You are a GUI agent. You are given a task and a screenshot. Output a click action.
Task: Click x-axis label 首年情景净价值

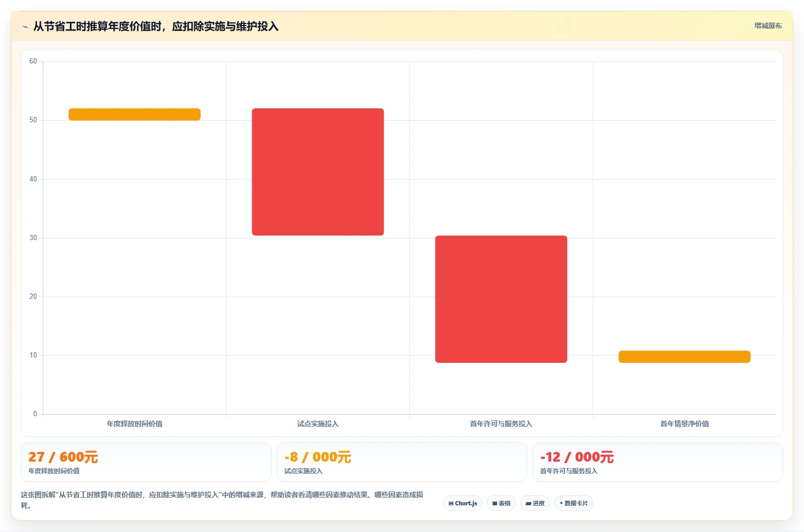[x=684, y=424]
